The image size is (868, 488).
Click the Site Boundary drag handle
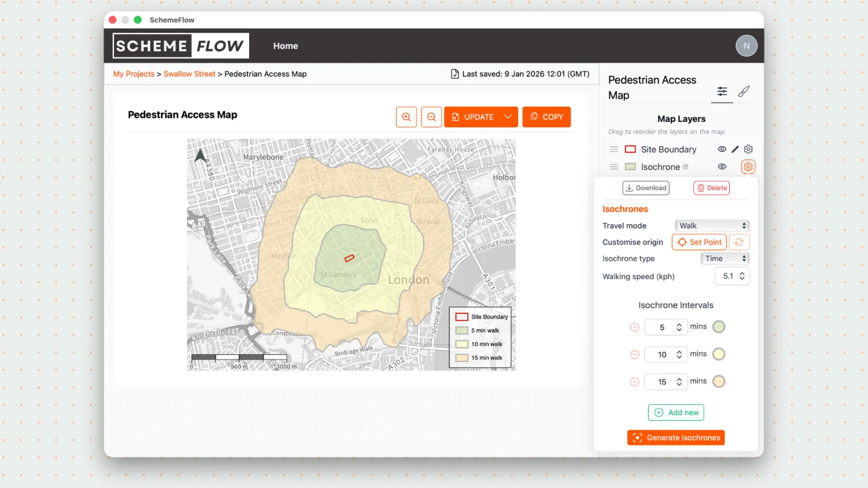click(x=614, y=149)
